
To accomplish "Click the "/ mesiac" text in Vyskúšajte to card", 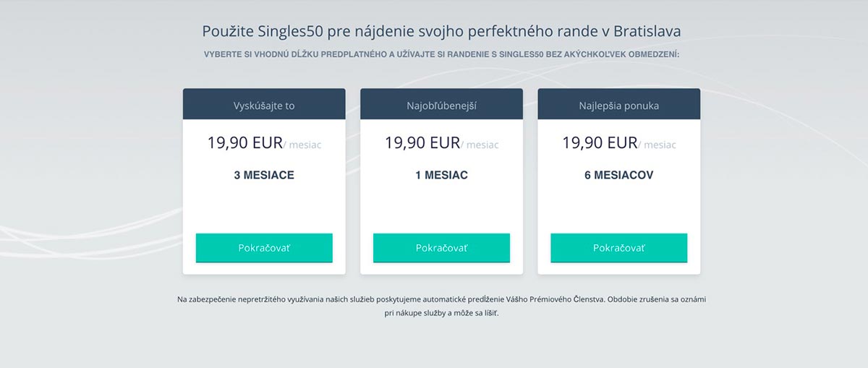I will pyautogui.click(x=303, y=145).
